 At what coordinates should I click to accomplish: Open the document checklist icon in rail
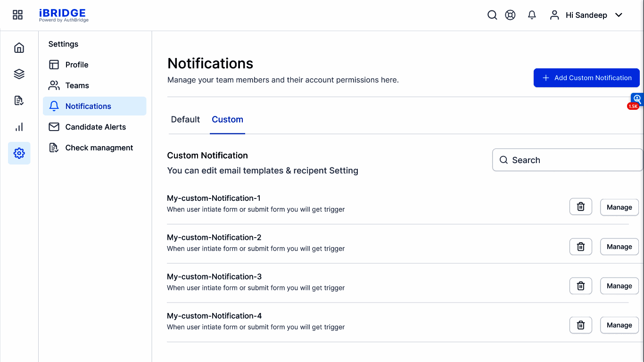[x=19, y=100]
